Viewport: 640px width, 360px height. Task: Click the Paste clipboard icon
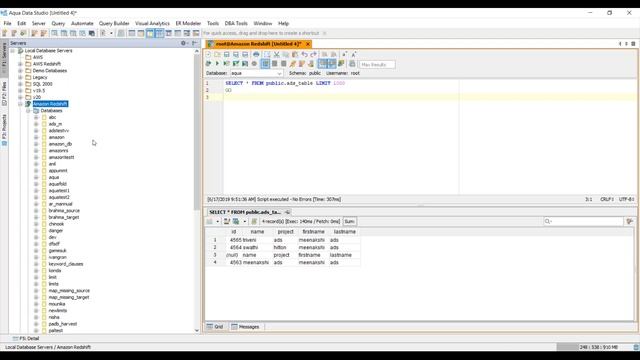click(295, 54)
